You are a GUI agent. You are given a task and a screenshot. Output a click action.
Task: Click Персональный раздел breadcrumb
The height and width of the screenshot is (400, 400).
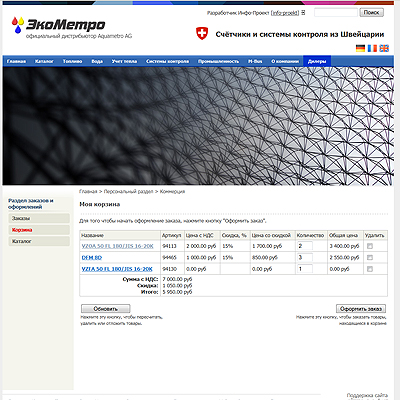[x=128, y=191]
